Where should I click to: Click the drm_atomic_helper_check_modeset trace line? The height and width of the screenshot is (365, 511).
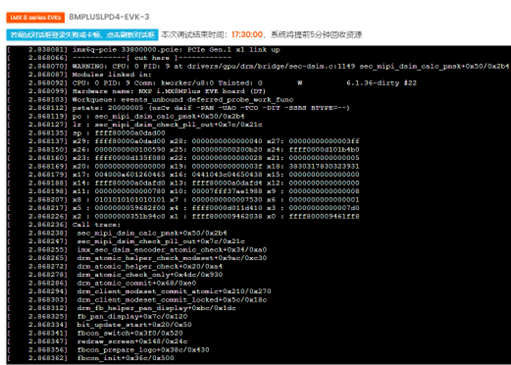coord(137,258)
